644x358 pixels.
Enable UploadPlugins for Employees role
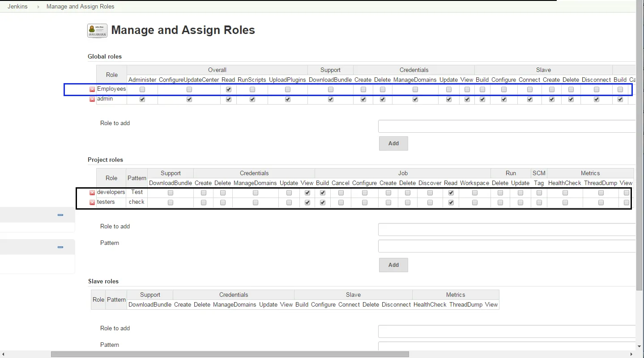(288, 89)
